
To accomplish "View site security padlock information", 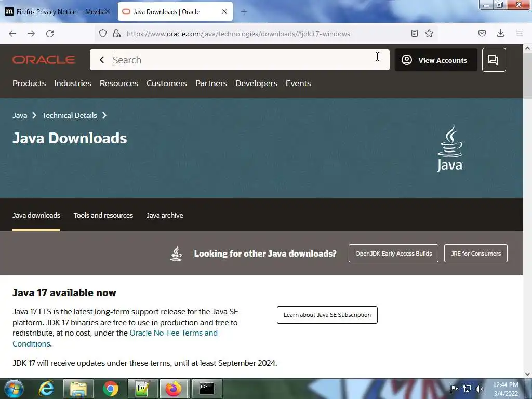I will [117, 33].
